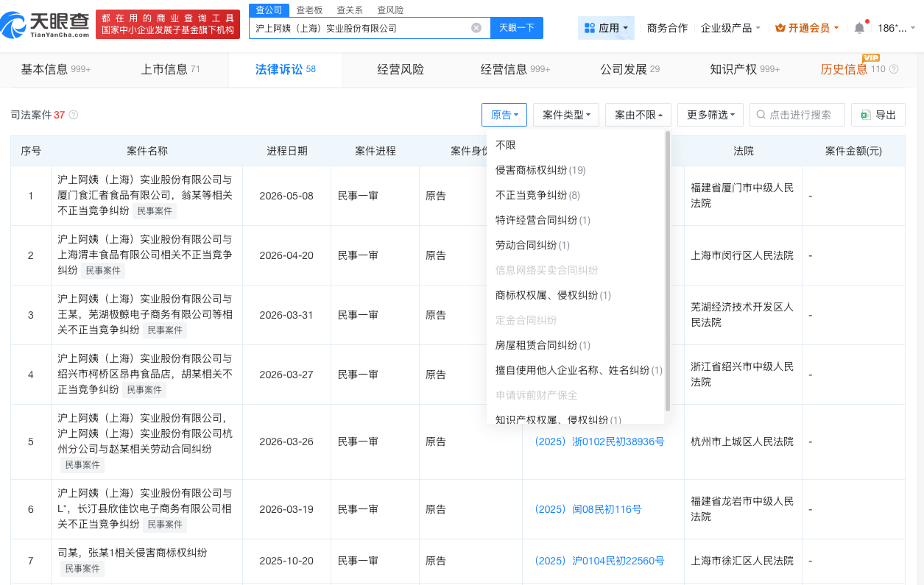
Task: Click the date 2026-05-08
Action: [286, 196]
